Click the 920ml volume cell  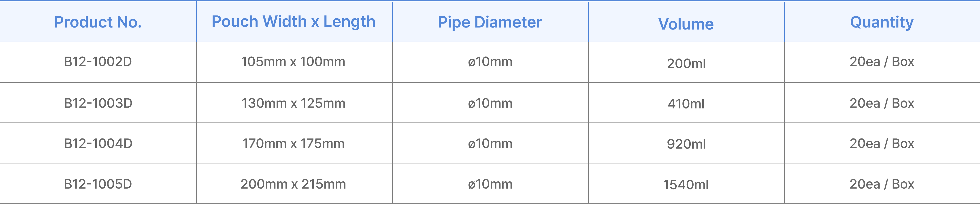tap(686, 144)
